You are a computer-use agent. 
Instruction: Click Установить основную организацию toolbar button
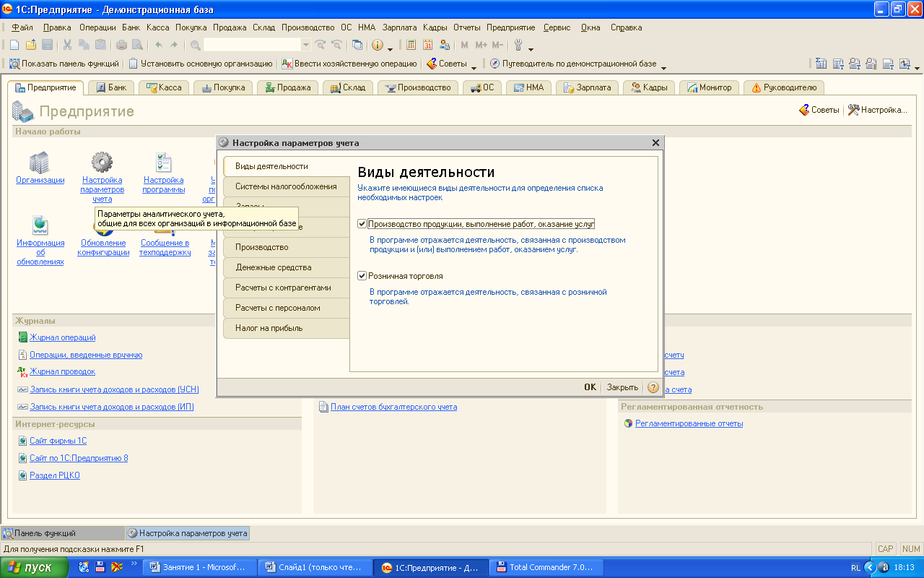pyautogui.click(x=201, y=64)
